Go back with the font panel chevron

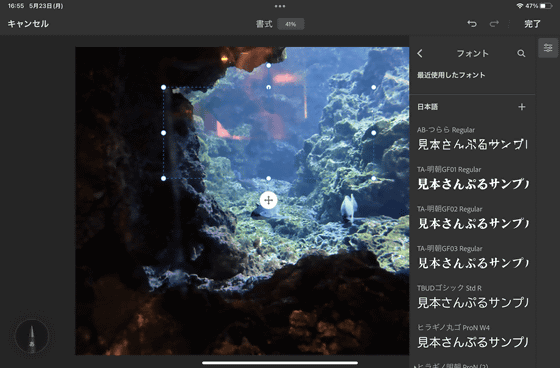(x=420, y=54)
